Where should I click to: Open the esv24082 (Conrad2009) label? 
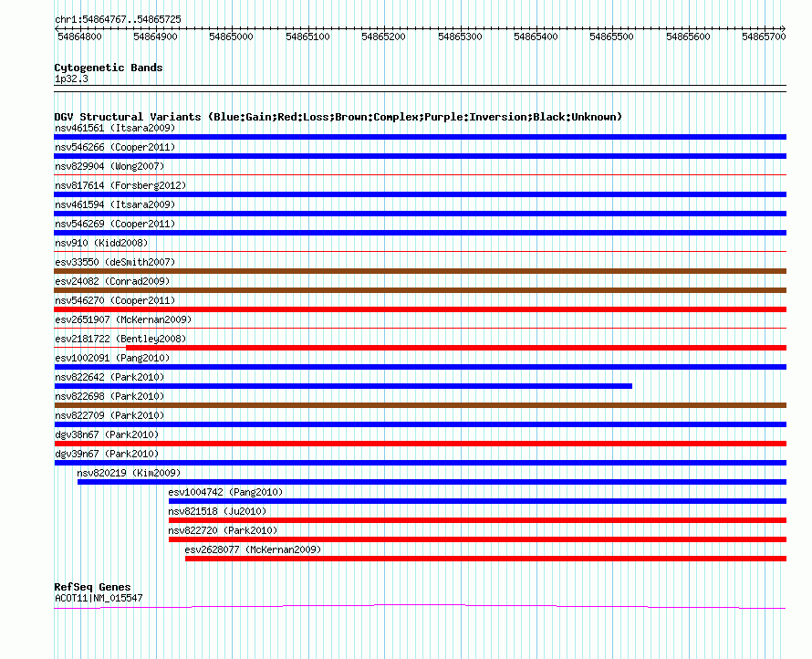click(x=112, y=281)
